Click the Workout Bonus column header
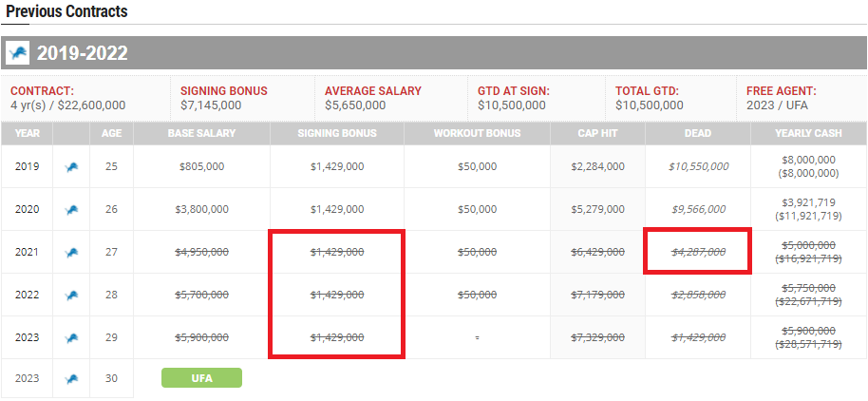The height and width of the screenshot is (401, 868). [476, 134]
